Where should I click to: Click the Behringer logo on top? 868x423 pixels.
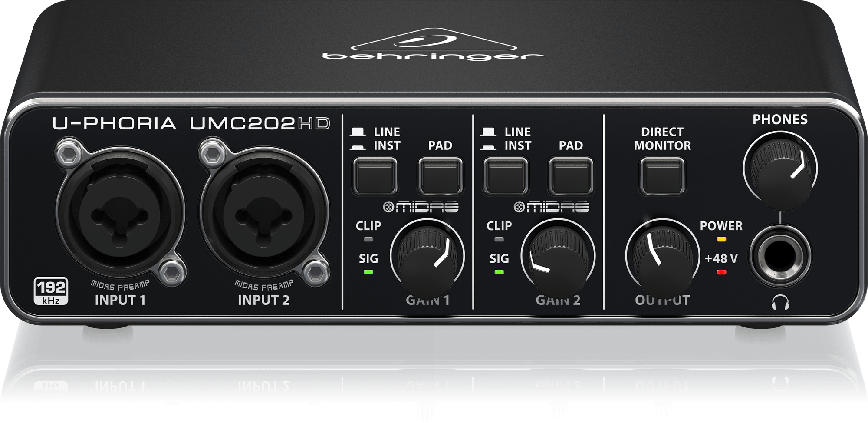pyautogui.click(x=433, y=45)
